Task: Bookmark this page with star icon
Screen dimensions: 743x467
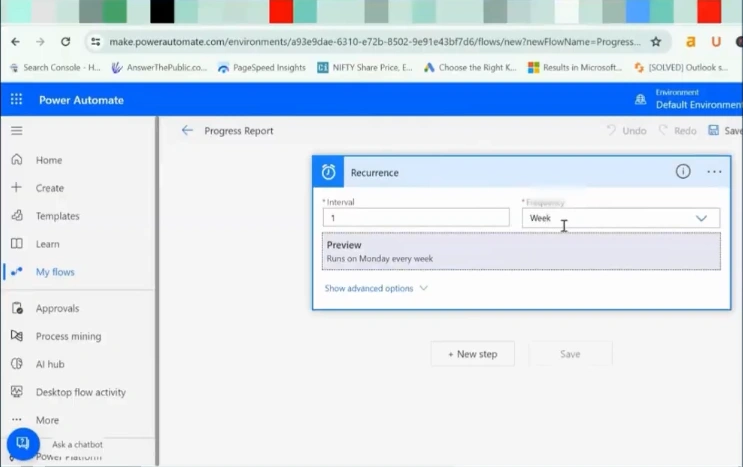Action: pyautogui.click(x=656, y=42)
